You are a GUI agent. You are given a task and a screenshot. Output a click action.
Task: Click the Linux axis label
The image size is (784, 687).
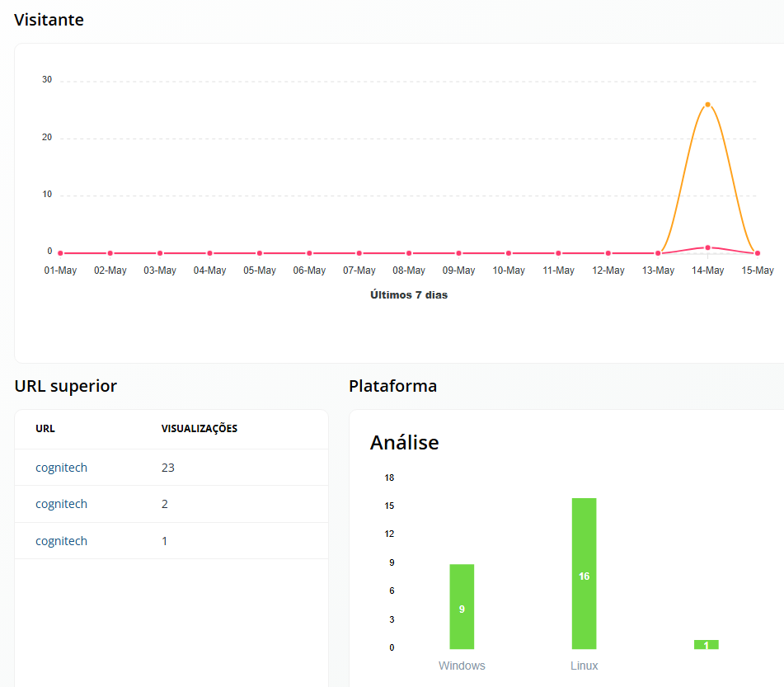coord(584,666)
